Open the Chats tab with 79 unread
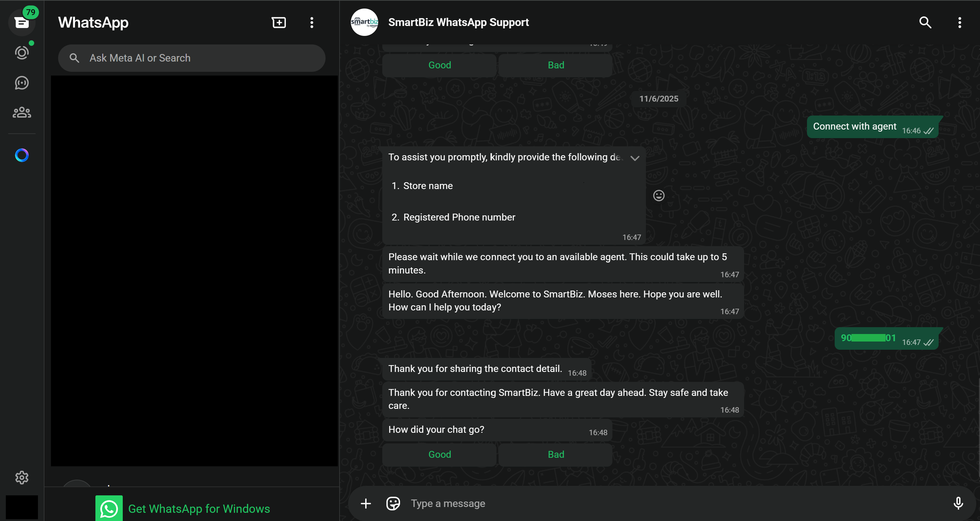The width and height of the screenshot is (980, 521). pos(22,23)
